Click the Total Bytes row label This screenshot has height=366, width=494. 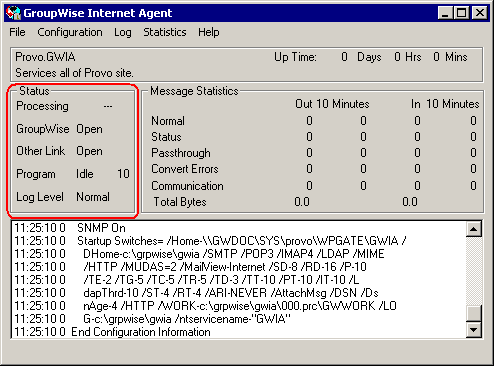tap(180, 202)
